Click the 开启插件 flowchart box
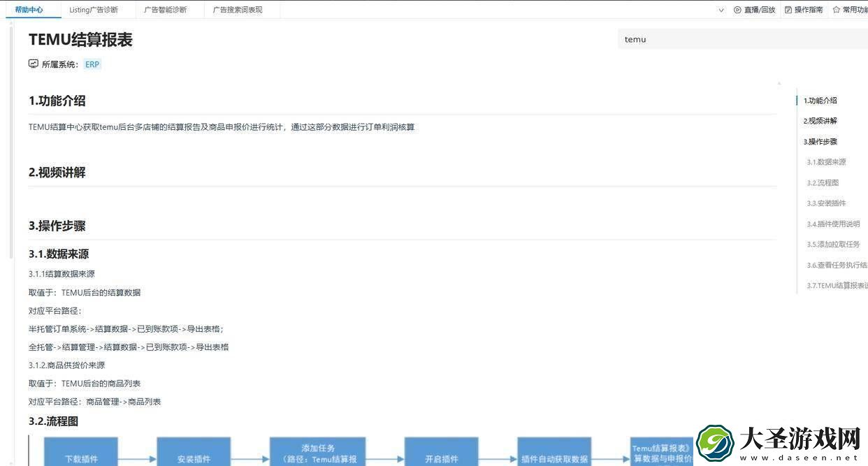The width and height of the screenshot is (868, 466). coord(442,451)
